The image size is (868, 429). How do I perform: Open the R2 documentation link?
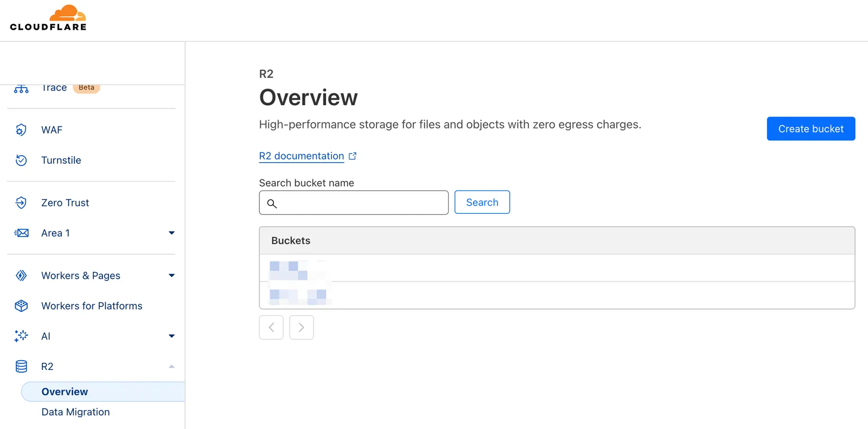coord(301,156)
